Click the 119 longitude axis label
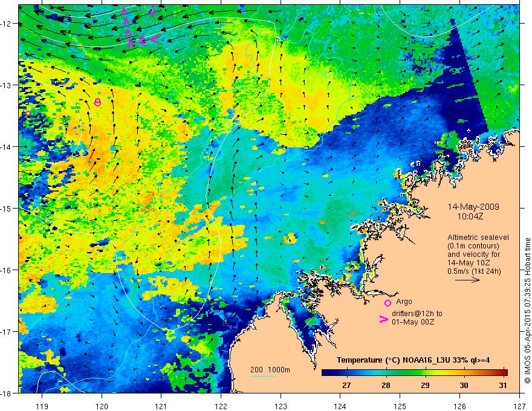Image resolution: width=532 pixels, height=411 pixels. 42,406
